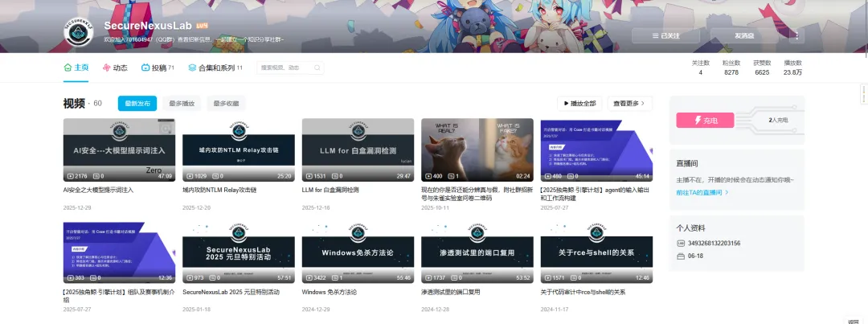Click the magnifier icon in the search box
868x324 pixels.
(317, 68)
